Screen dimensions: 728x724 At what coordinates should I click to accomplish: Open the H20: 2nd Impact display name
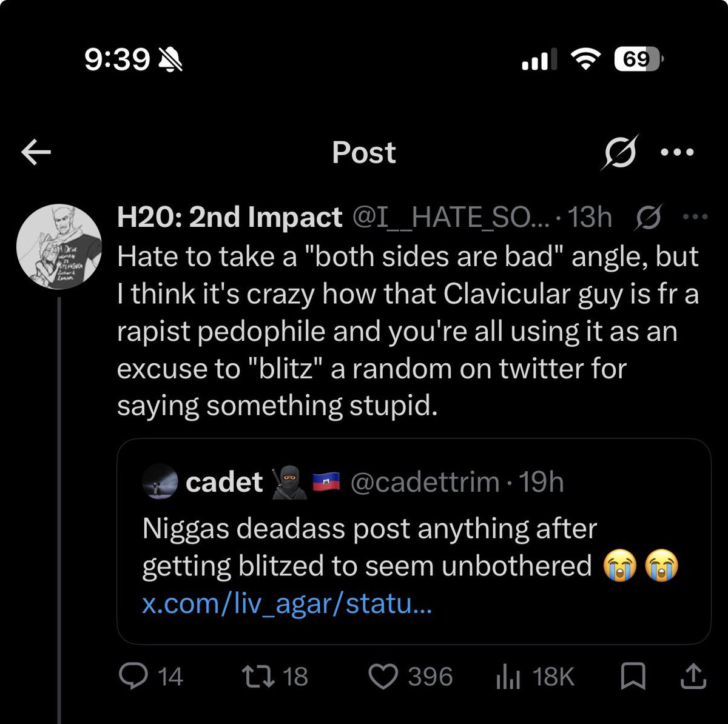(230, 217)
